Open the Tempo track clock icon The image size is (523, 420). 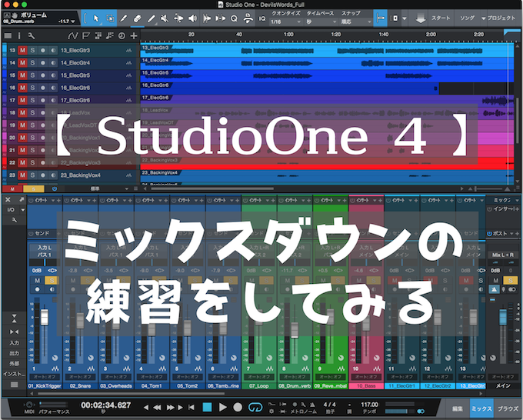pyautogui.click(x=122, y=35)
